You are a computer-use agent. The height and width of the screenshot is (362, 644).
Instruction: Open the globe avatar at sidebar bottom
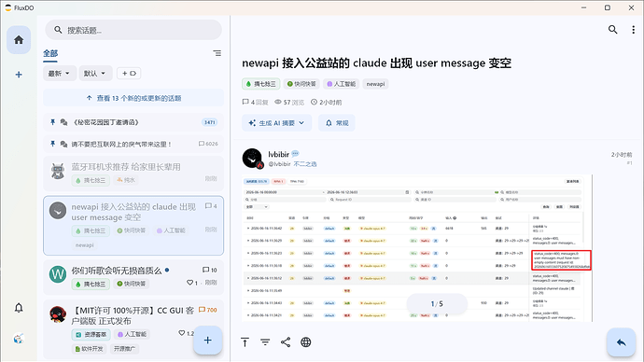coord(19,339)
